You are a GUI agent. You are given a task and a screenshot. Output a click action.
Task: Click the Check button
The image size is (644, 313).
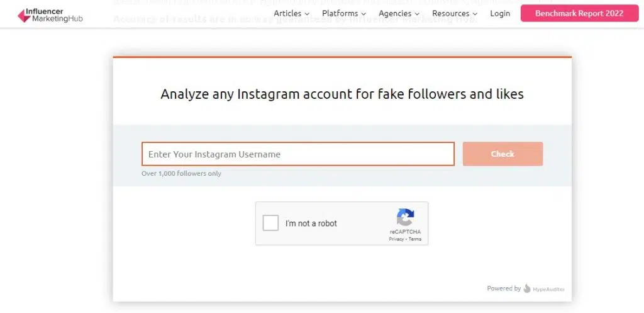tap(502, 154)
